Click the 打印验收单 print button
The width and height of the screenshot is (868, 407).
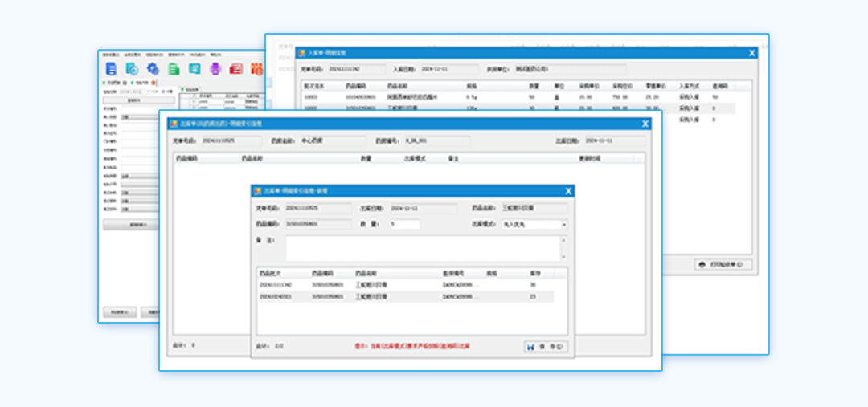(x=723, y=264)
